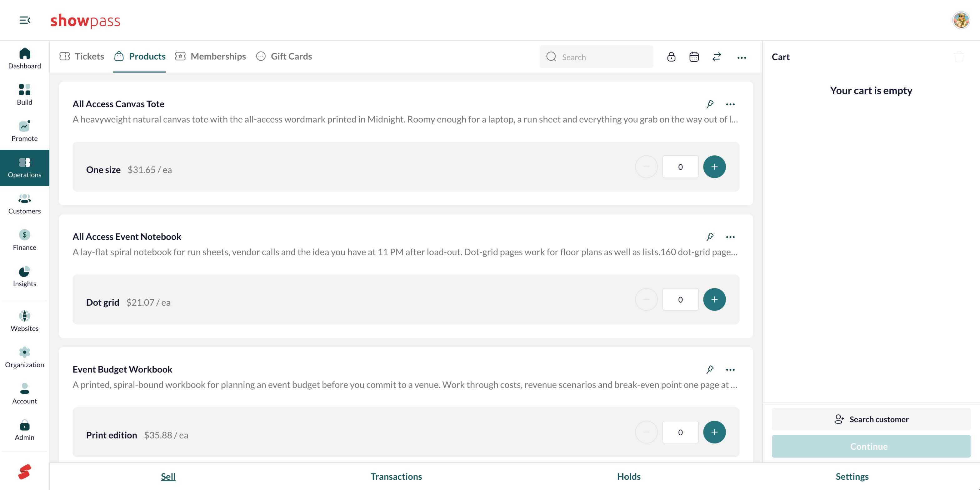Pin the Event Budget Workbook product
Screen dimensions: 980x490
click(x=710, y=369)
